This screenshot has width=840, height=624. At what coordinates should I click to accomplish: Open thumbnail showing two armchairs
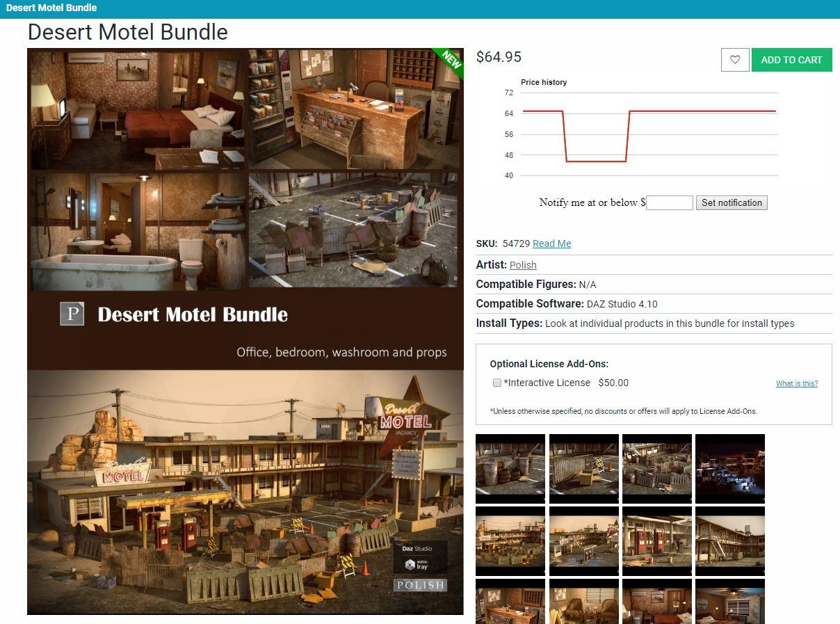pos(584,601)
